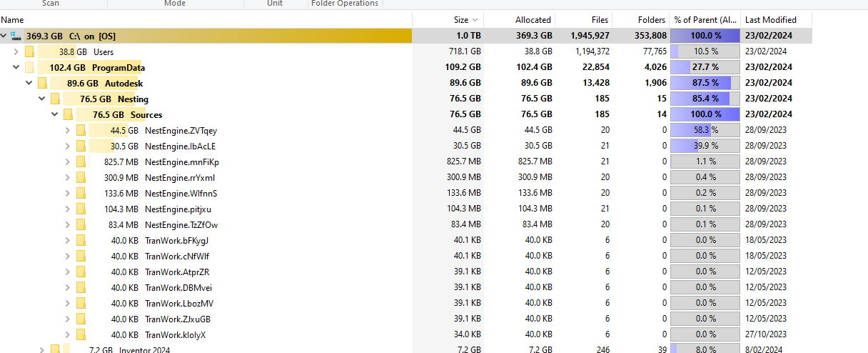Click the Name column header
Screen dimensions: 868x353
(x=13, y=20)
